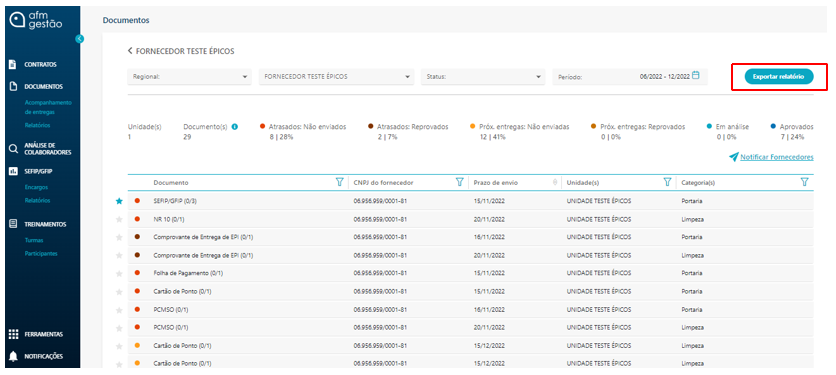
Task: Filter the Documento column
Action: pyautogui.click(x=339, y=182)
